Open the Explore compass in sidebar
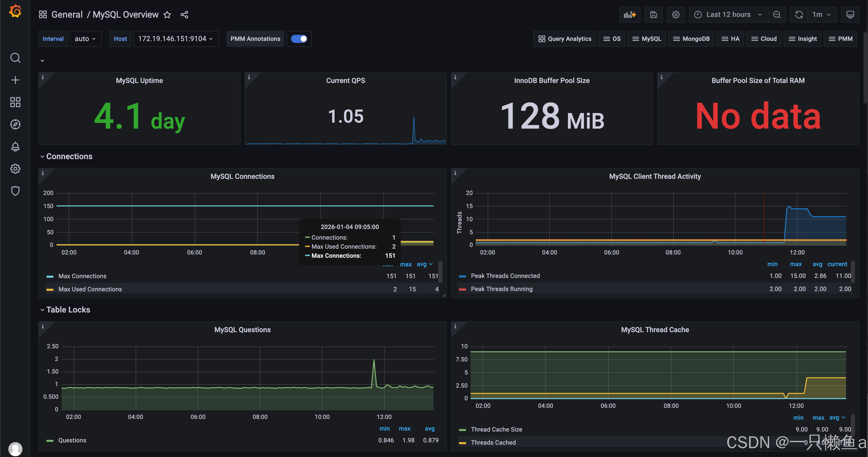The width and height of the screenshot is (868, 457). click(15, 124)
